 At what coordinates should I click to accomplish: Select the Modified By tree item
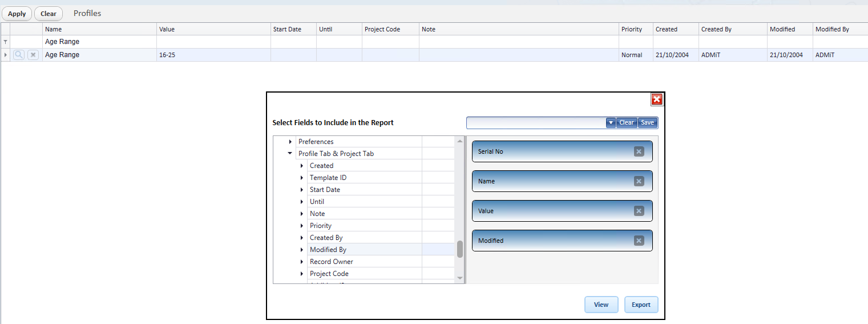tap(328, 250)
